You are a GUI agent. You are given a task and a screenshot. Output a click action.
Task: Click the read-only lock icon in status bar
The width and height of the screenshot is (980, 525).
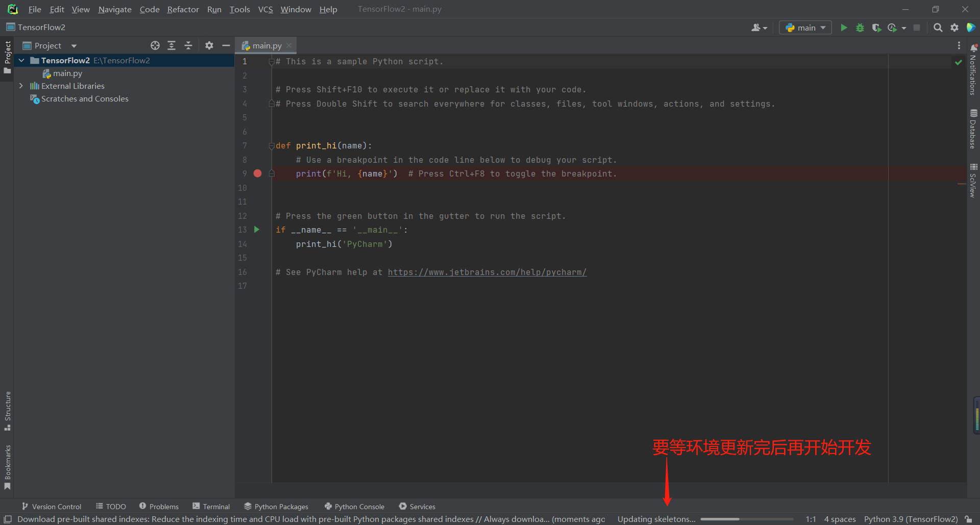pos(969,519)
